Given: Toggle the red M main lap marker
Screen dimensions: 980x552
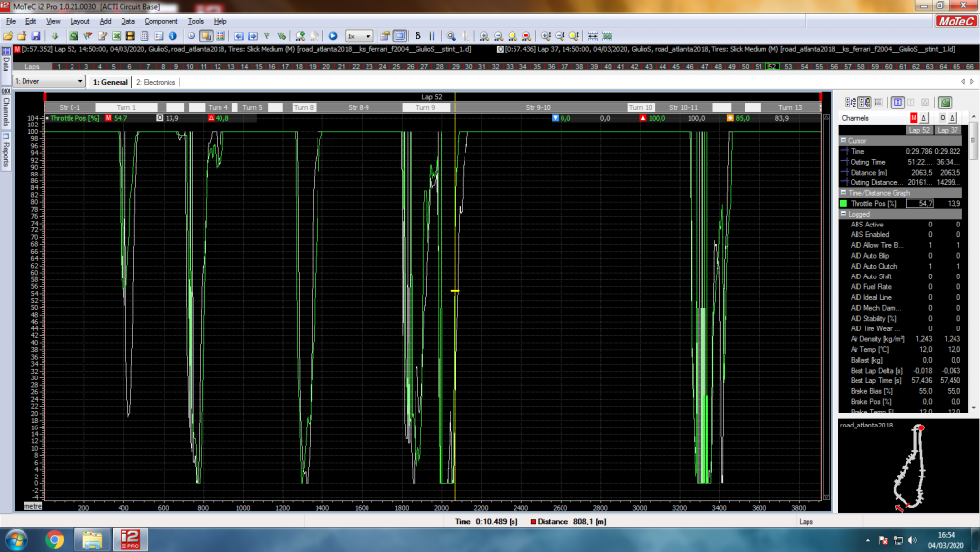Looking at the screenshot, I should [913, 118].
